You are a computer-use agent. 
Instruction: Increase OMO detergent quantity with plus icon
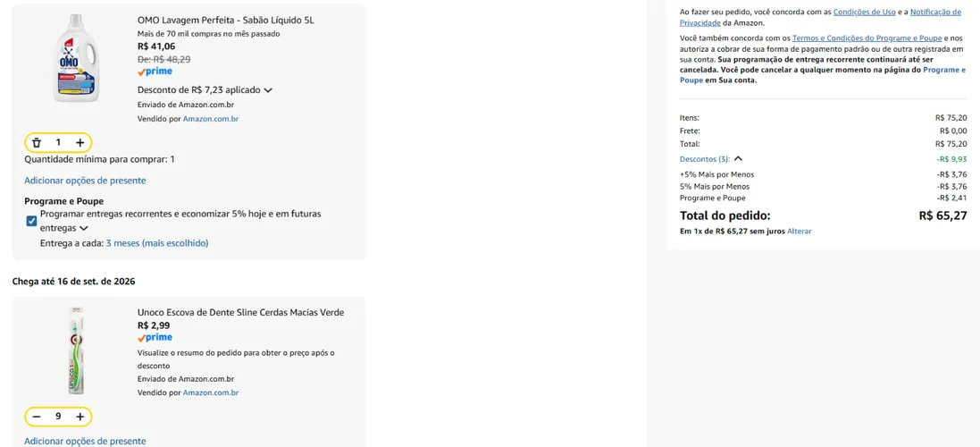coord(80,142)
